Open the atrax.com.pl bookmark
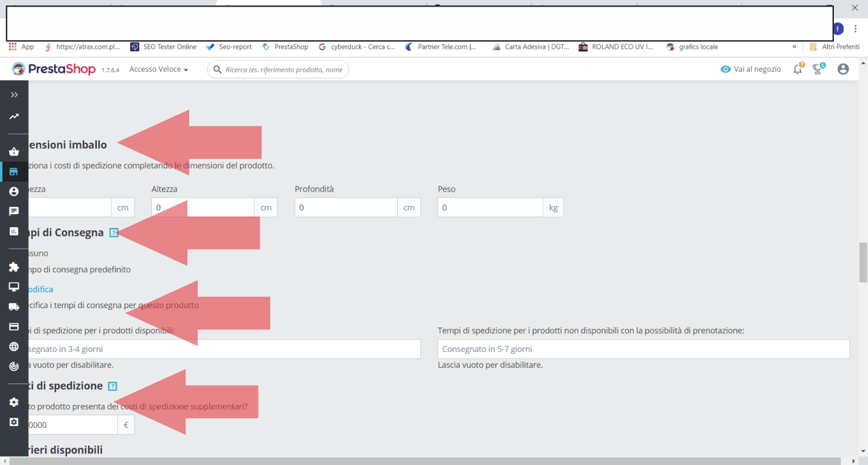The width and height of the screenshot is (868, 465). [83, 47]
